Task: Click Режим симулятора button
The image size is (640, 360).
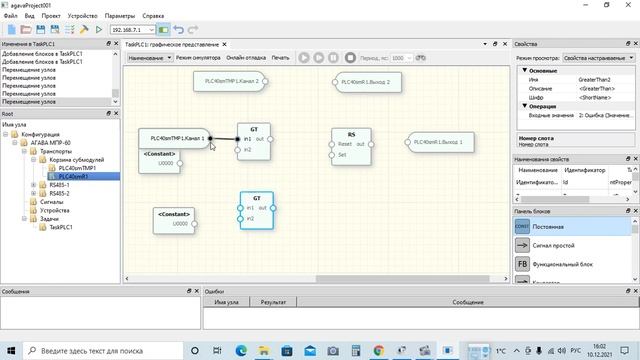Action: [198, 58]
